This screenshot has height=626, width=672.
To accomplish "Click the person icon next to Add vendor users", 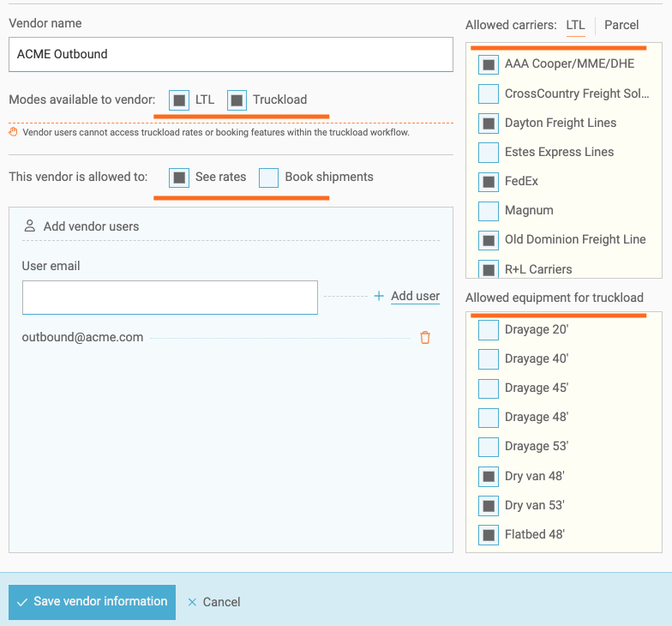I will pos(30,226).
